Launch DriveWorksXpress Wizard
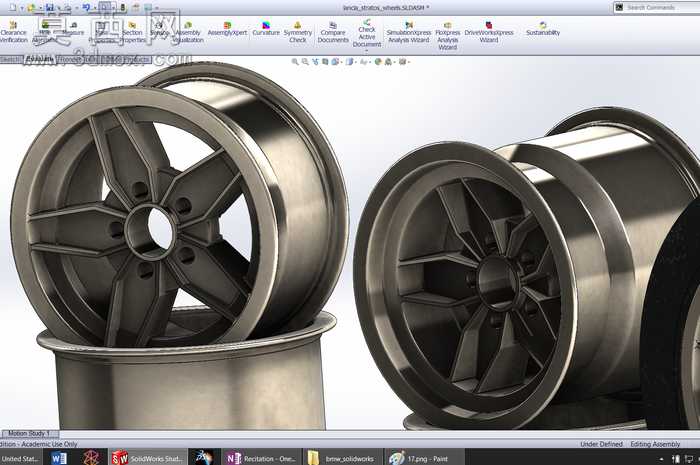 pos(489,32)
